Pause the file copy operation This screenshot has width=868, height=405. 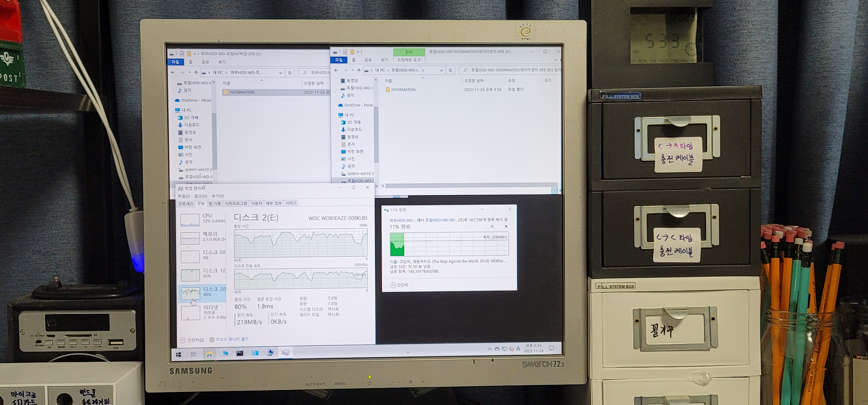click(x=492, y=227)
